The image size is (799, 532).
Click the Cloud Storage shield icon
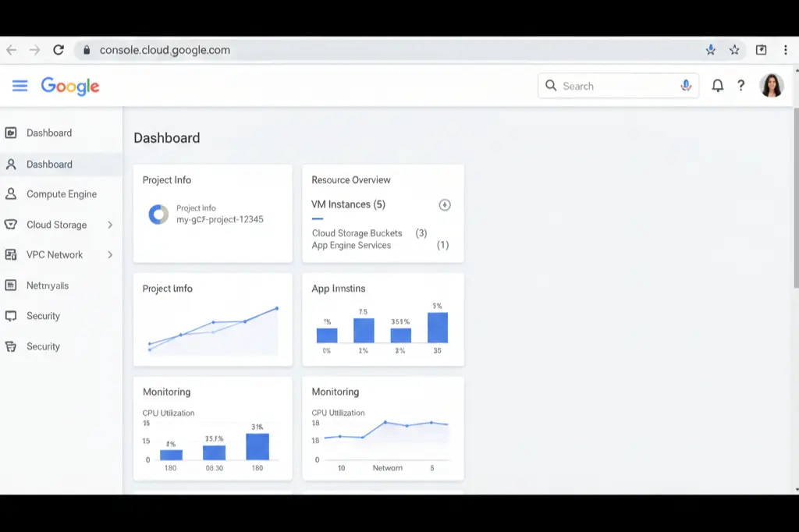(x=11, y=225)
